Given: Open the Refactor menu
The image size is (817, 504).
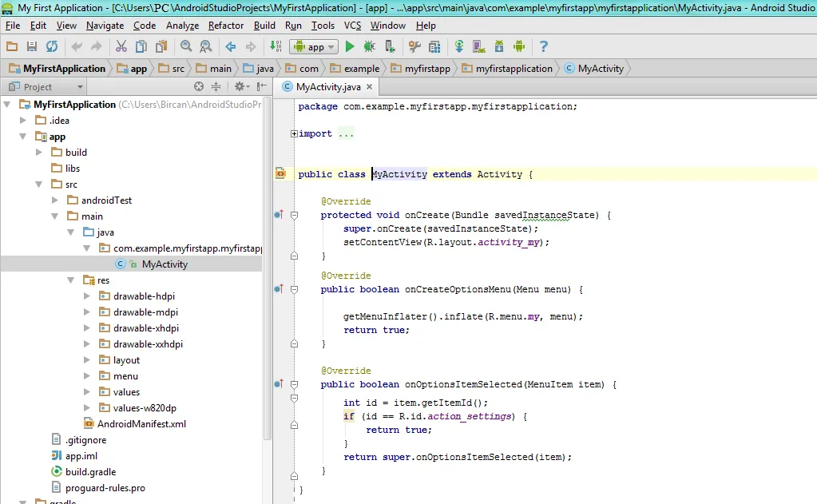Looking at the screenshot, I should pos(226,26).
